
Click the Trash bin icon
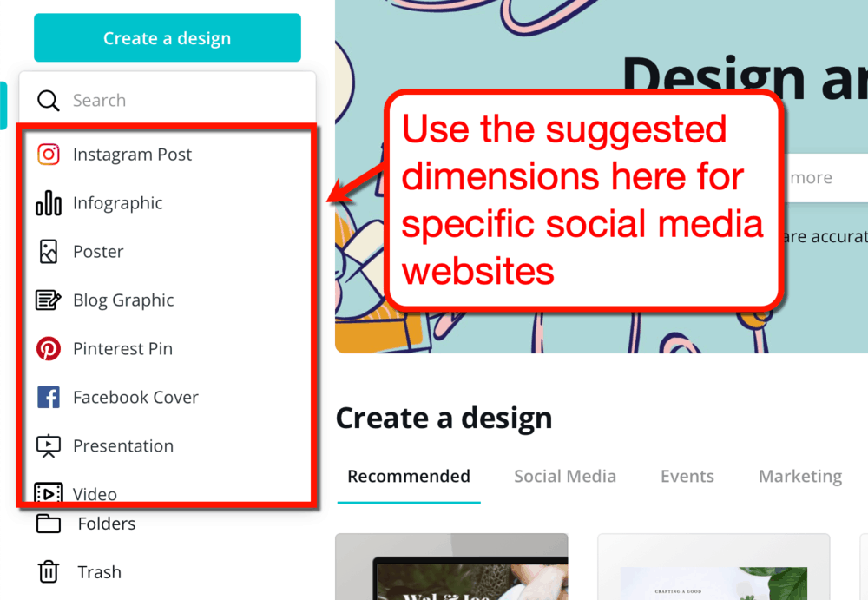click(48, 571)
